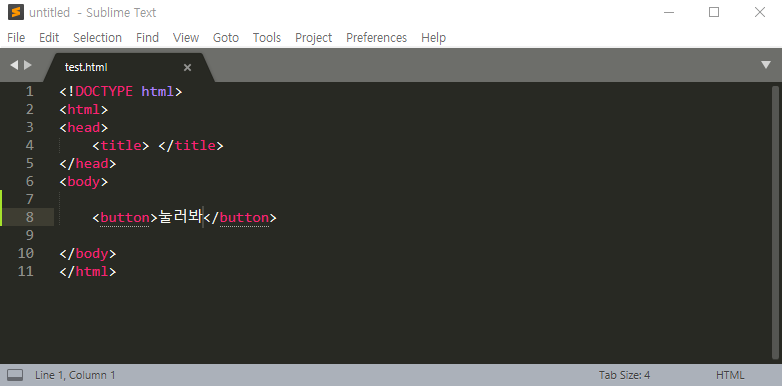The image size is (782, 386).
Task: Click the closing html tag on line 11
Action: [x=88, y=272]
